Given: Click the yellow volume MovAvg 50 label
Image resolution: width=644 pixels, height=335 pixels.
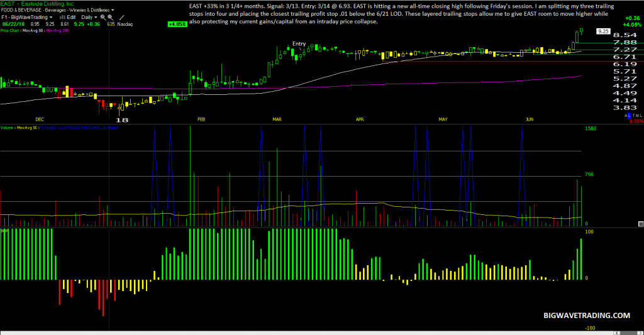Looking at the screenshot, I should click(26, 128).
